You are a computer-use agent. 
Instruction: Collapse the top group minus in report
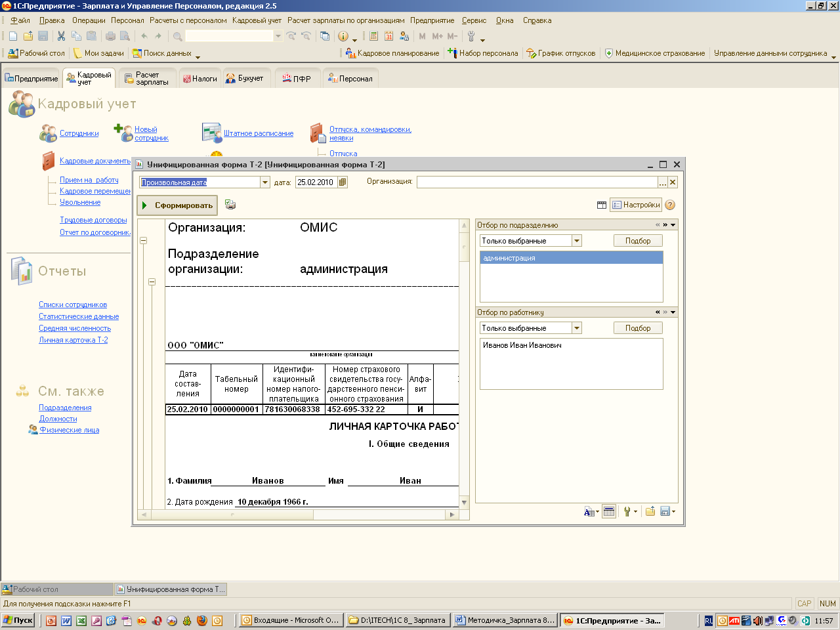click(143, 240)
